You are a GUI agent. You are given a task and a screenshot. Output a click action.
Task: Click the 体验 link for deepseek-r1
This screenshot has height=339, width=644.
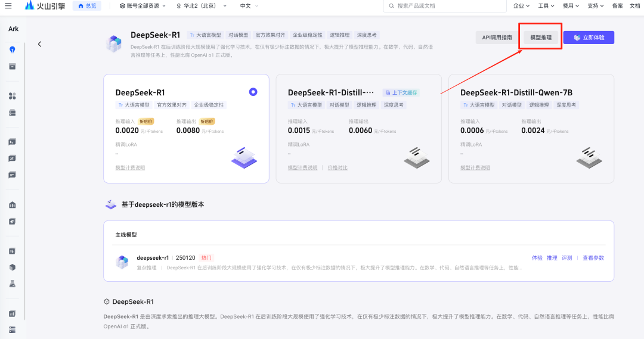tap(537, 258)
